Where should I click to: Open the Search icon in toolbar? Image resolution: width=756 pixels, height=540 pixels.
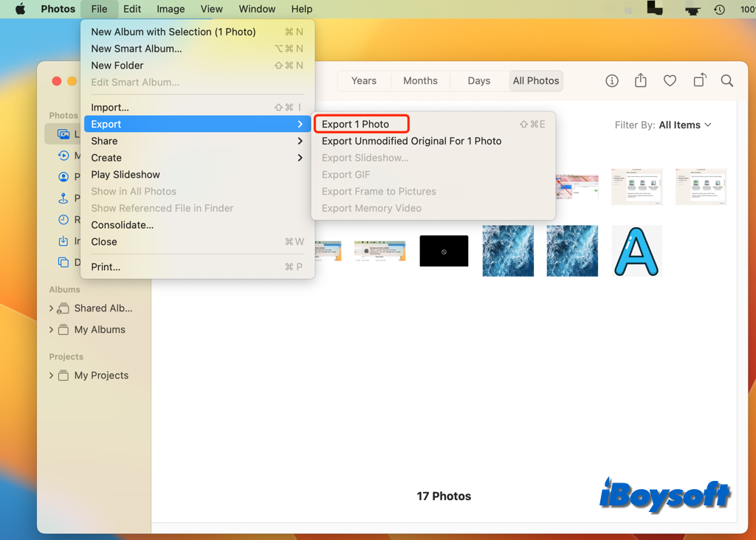click(726, 80)
